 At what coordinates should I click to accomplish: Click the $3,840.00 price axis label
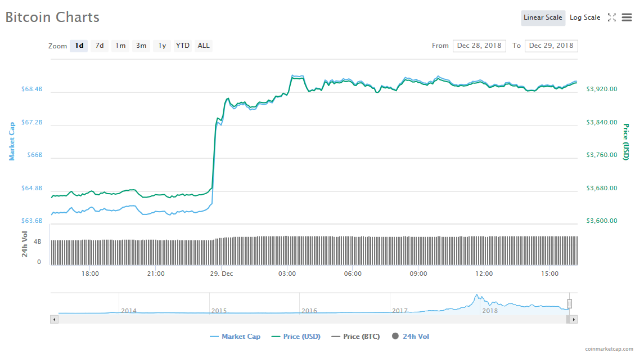(602, 122)
